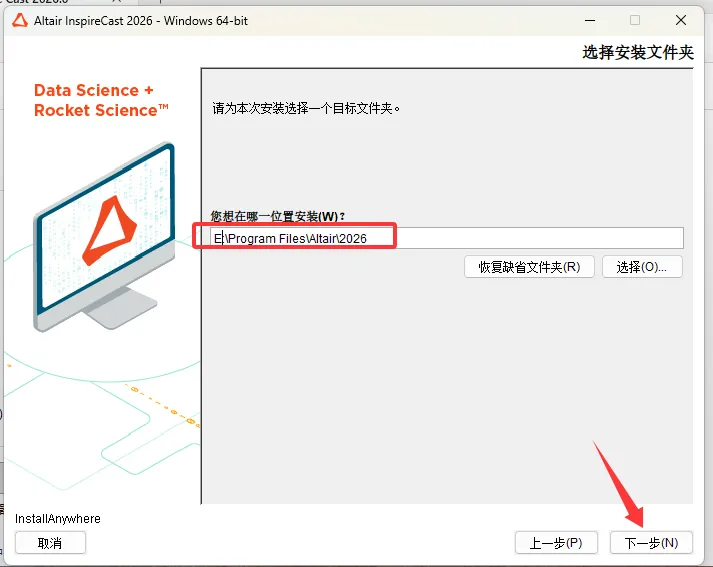Click the Altair logo icon in title bar
This screenshot has width=713, height=567.
click(20, 20)
